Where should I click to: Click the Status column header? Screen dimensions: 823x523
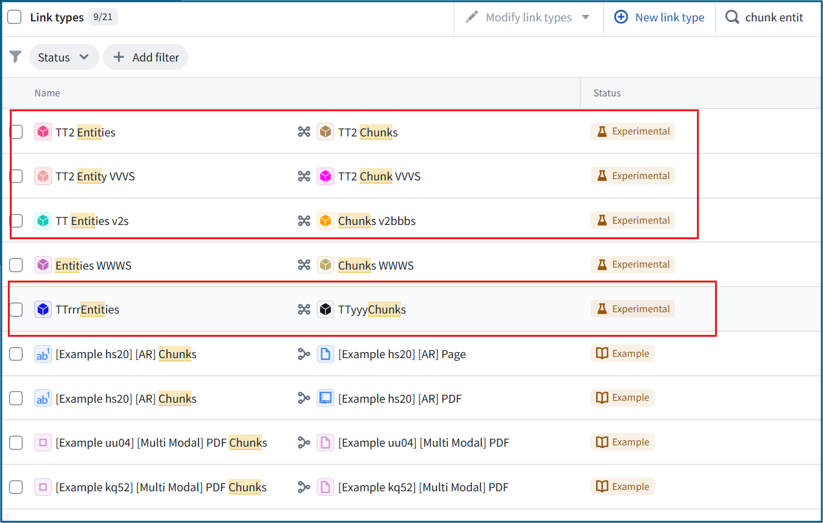[607, 93]
